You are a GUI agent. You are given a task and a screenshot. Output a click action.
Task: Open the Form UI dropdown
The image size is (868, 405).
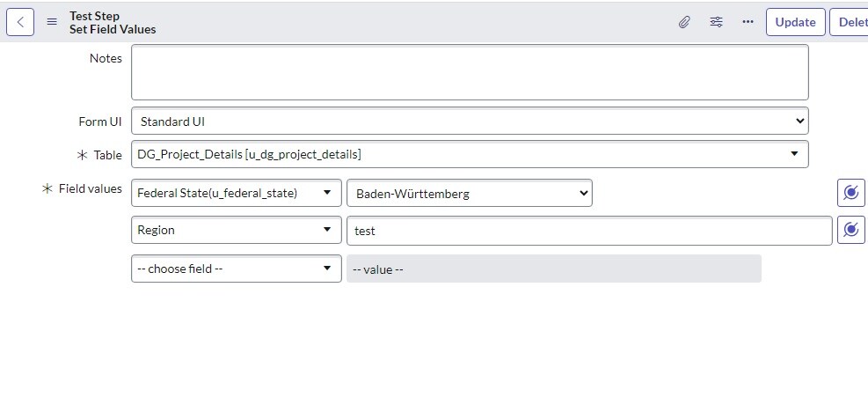[x=470, y=121]
